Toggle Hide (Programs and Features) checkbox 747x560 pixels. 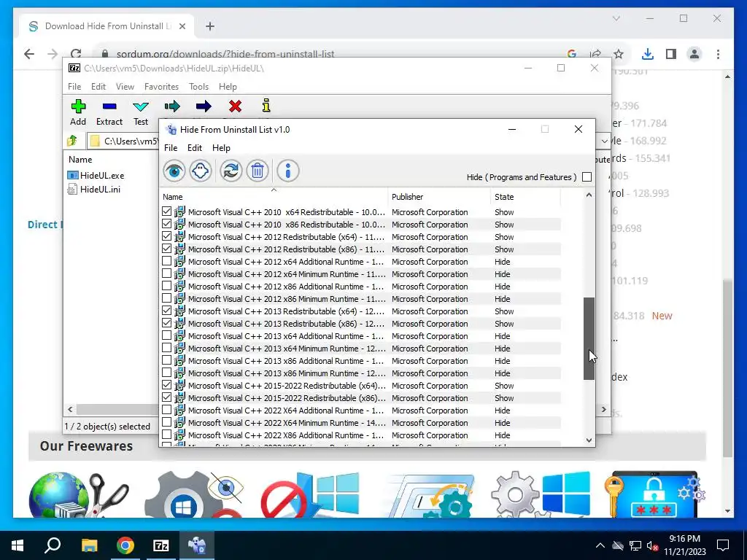[x=587, y=176]
